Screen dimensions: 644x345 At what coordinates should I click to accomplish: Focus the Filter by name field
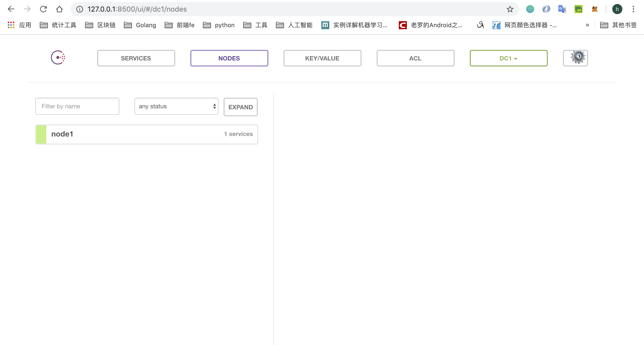click(77, 106)
